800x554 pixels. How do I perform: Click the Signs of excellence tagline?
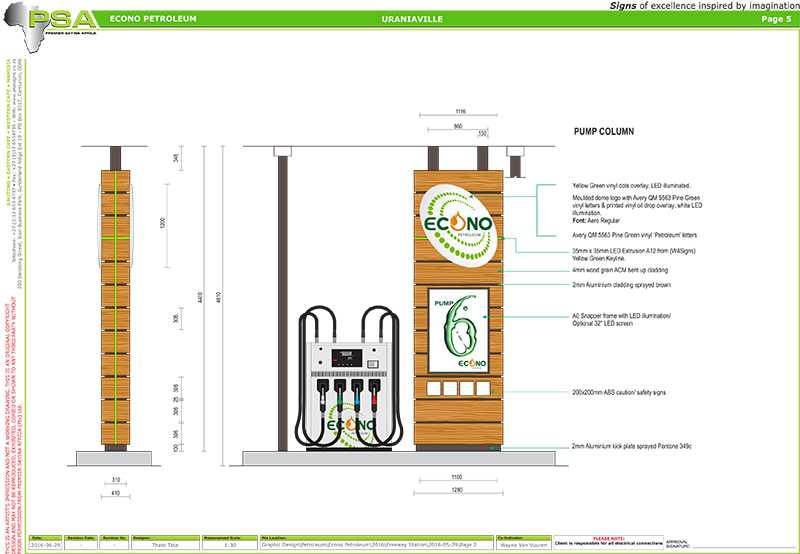coord(704,5)
